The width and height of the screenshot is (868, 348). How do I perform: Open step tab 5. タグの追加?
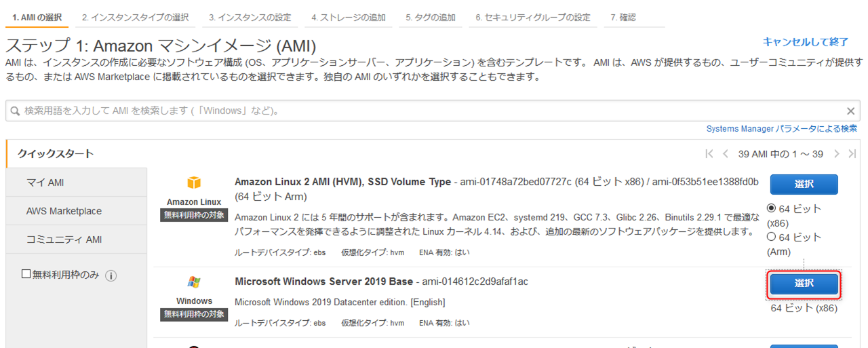point(431,18)
